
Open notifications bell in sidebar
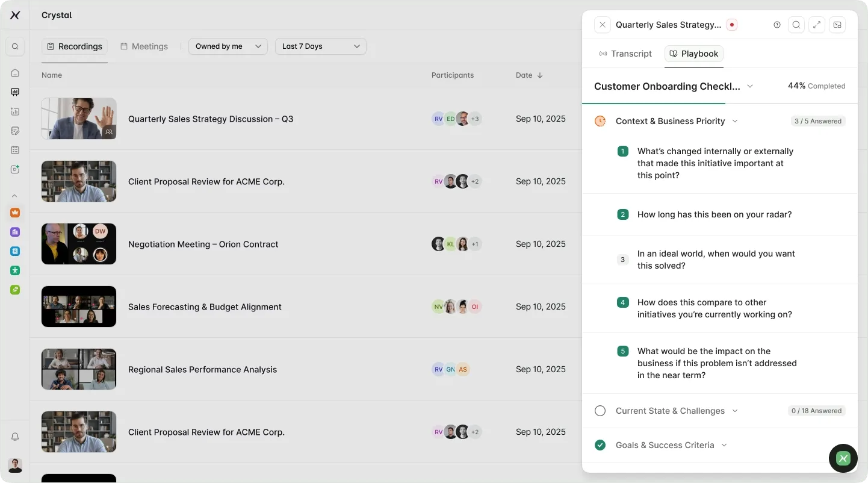[15, 437]
